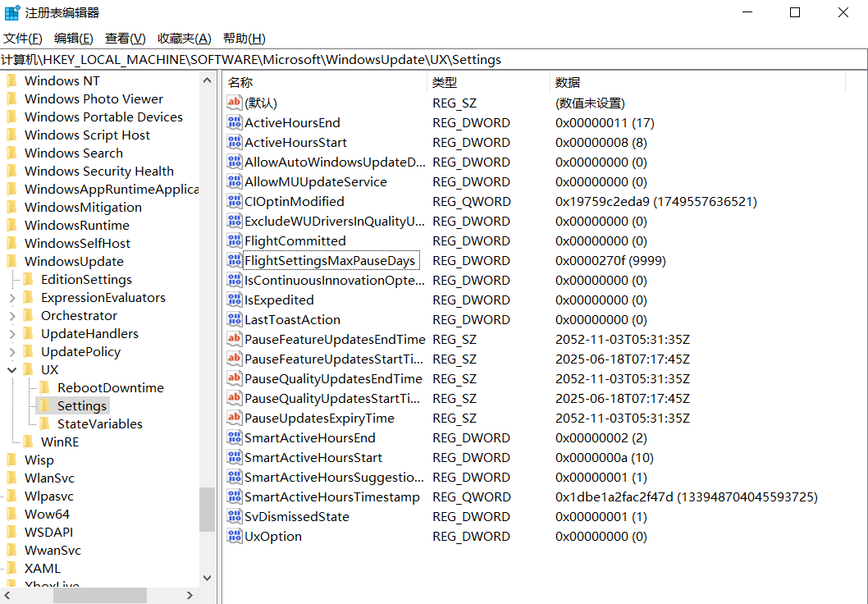Collapse the UX tree node
Image resolution: width=868 pixels, height=604 pixels.
pos(12,370)
